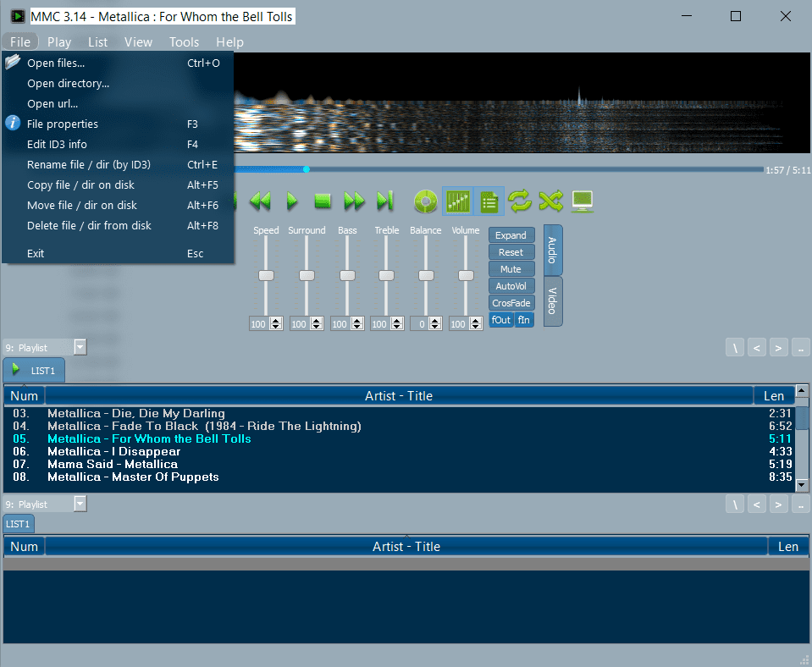Select Rename file / dir (by ID3)
812x667 pixels.
click(x=118, y=165)
